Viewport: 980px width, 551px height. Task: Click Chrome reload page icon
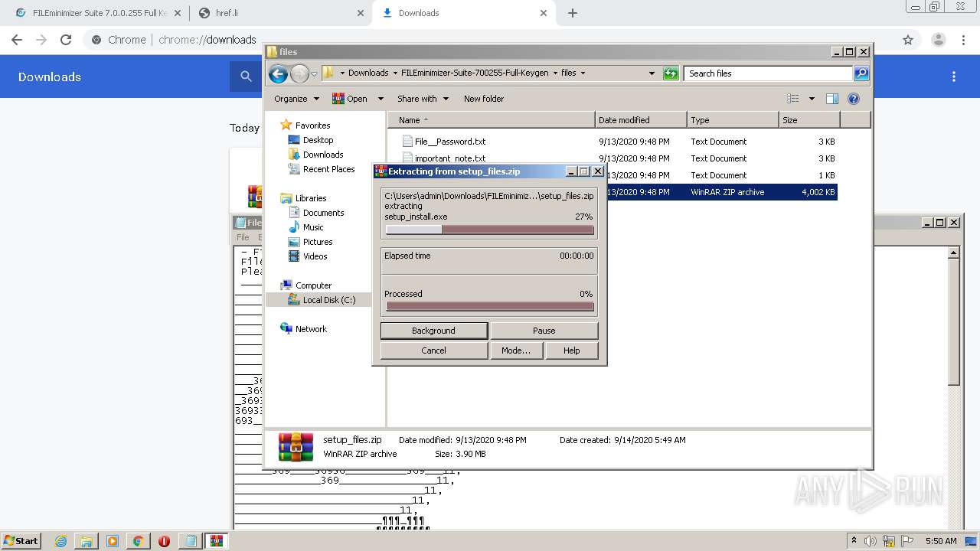(x=66, y=40)
